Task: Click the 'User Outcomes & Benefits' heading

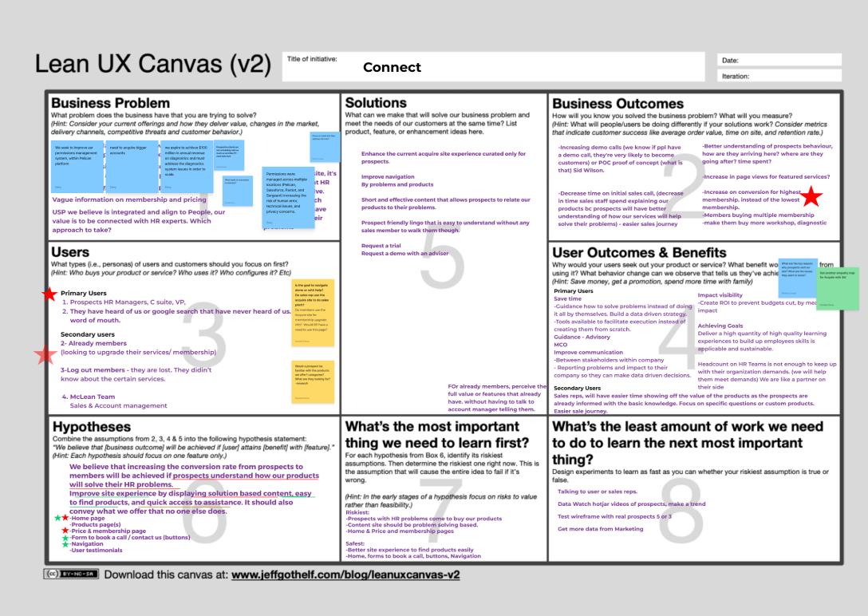Action: [x=639, y=253]
